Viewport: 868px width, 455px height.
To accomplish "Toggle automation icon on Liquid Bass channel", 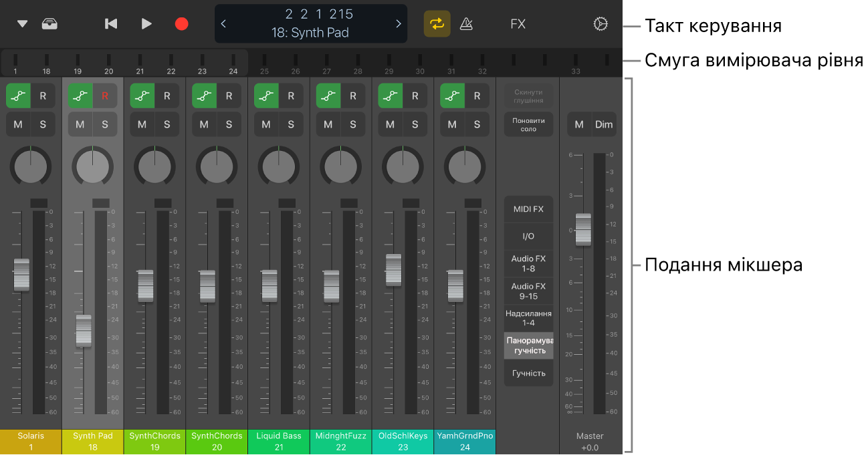I will point(266,96).
